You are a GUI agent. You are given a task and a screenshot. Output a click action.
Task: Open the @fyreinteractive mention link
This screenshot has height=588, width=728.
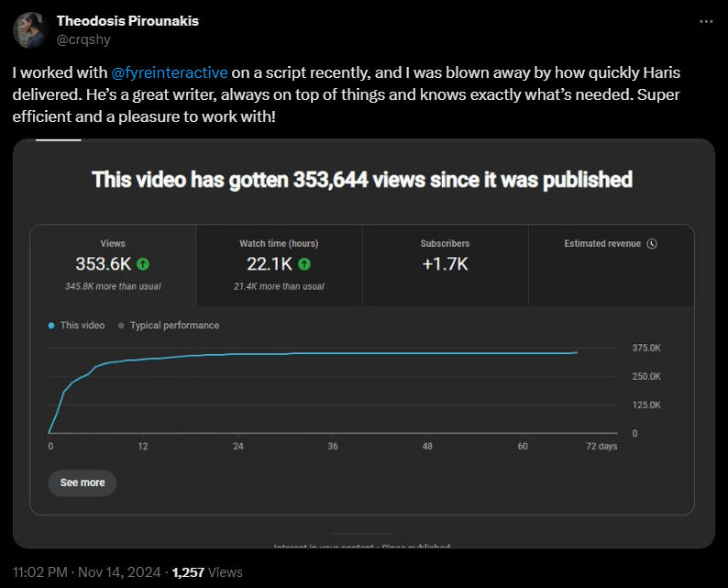click(169, 72)
